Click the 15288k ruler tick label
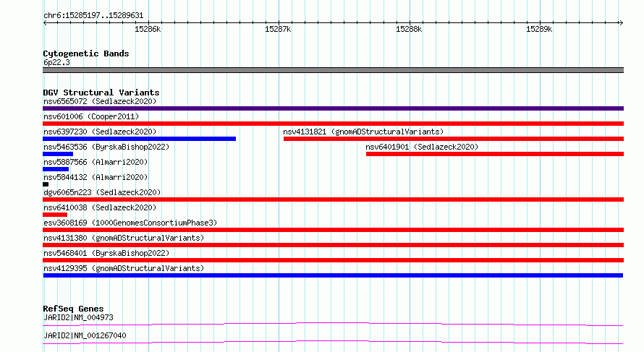The width and height of the screenshot is (644, 352). (409, 29)
